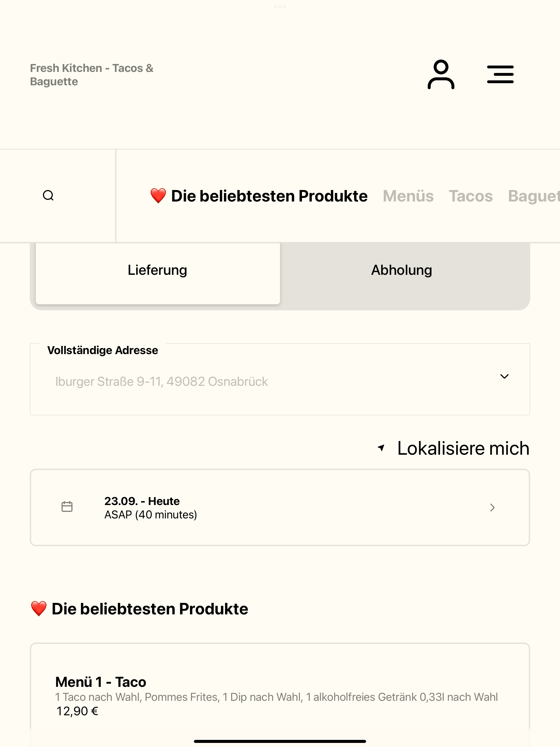Viewport: 560px width, 747px height.
Task: Click the red heart in category bar
Action: (x=158, y=196)
